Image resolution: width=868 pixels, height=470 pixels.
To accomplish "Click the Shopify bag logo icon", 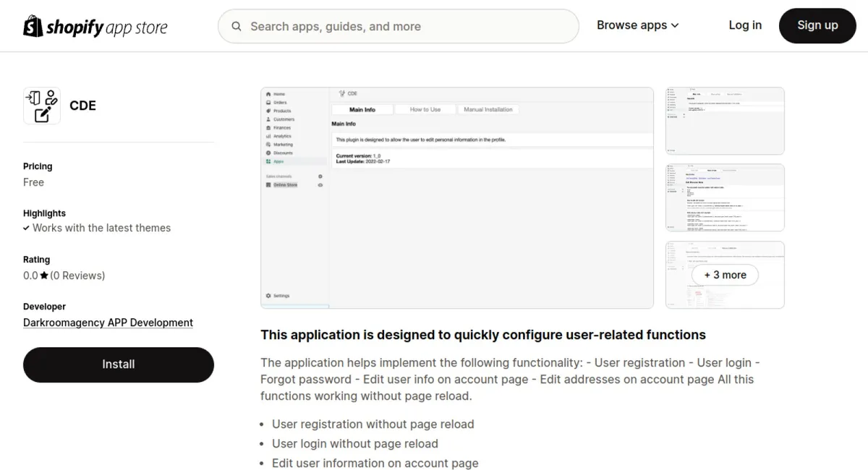I will (x=33, y=26).
